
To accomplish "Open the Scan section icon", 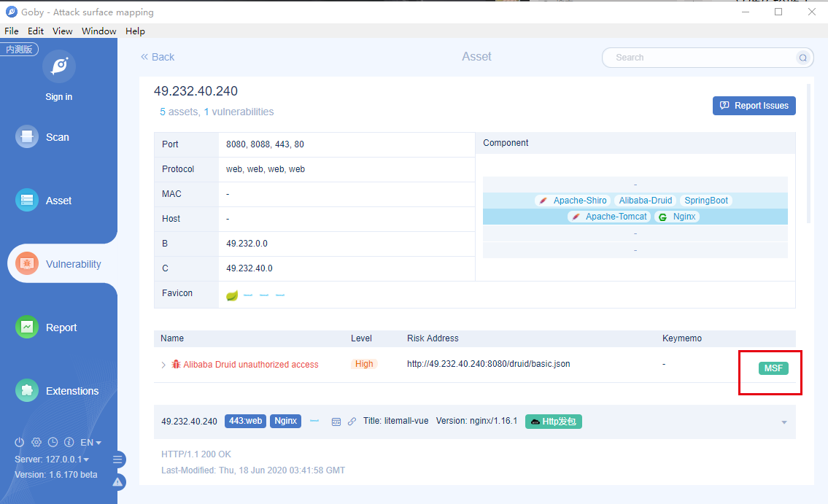I will 27,136.
